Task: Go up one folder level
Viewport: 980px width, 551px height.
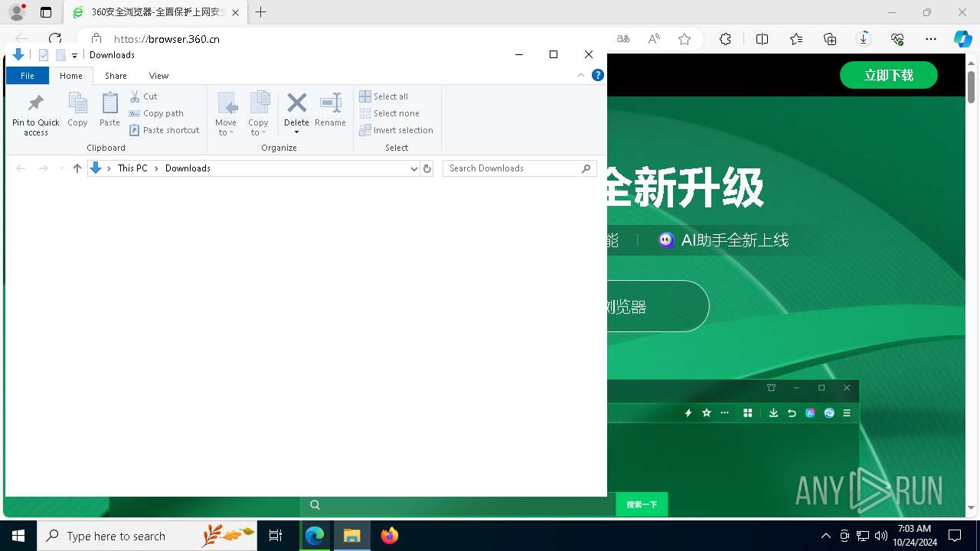Action: pyautogui.click(x=77, y=168)
